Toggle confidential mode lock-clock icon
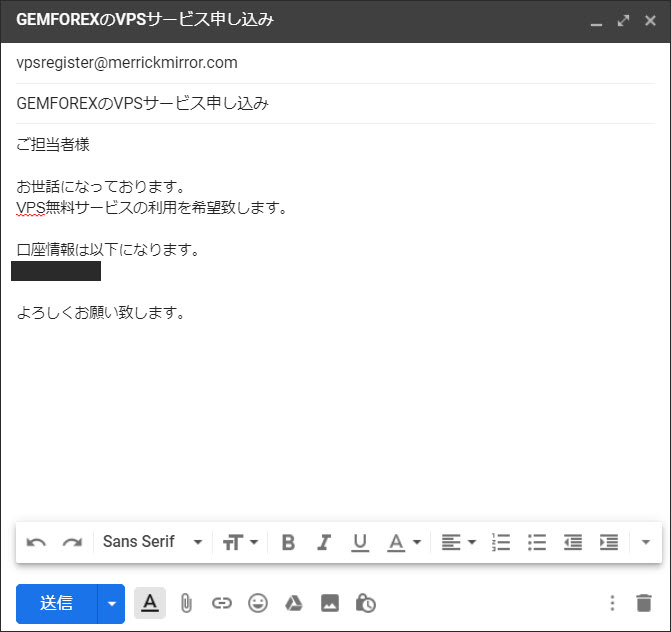 point(365,604)
